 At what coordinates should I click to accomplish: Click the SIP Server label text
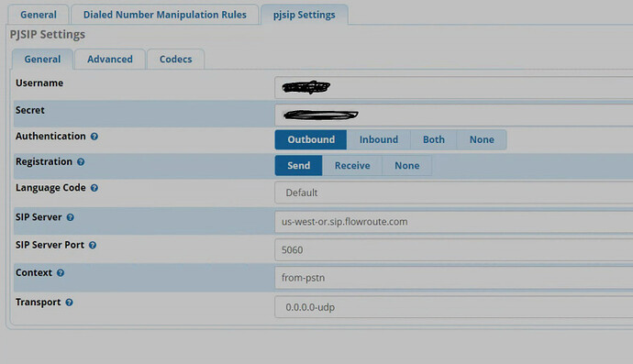pyautogui.click(x=39, y=217)
